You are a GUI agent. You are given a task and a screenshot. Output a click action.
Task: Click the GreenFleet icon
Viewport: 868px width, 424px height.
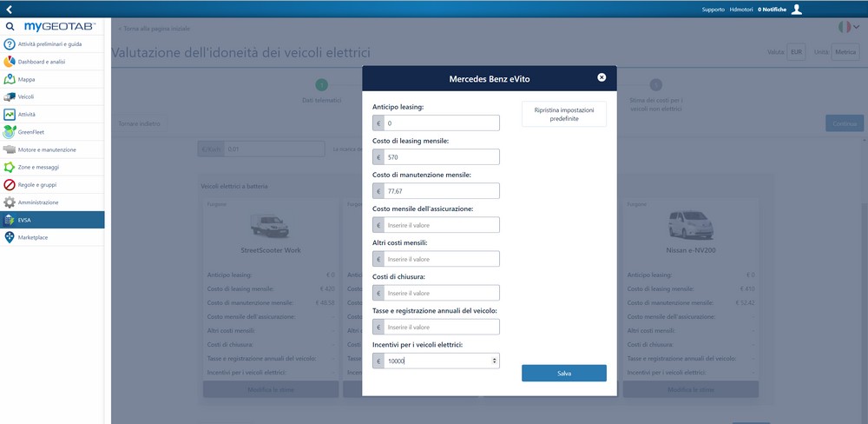pos(10,131)
